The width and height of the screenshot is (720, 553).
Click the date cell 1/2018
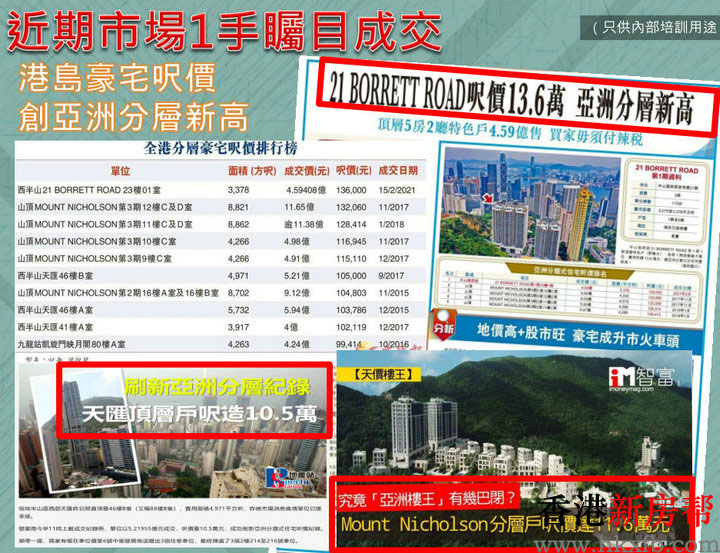click(x=392, y=225)
